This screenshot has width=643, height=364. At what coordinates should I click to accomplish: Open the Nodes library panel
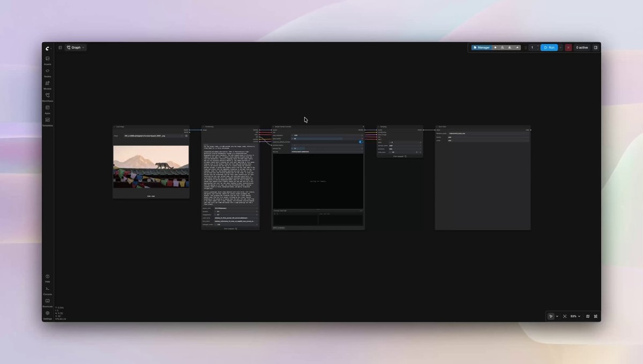[x=48, y=72]
